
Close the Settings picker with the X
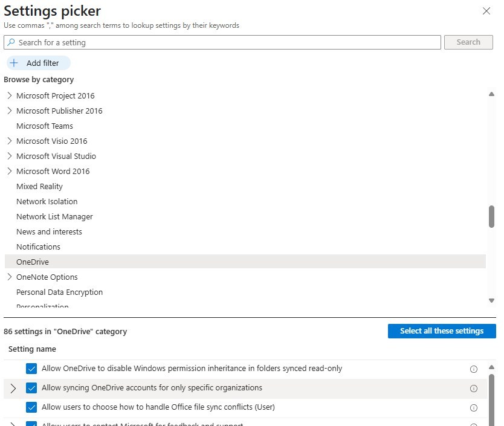tap(488, 11)
